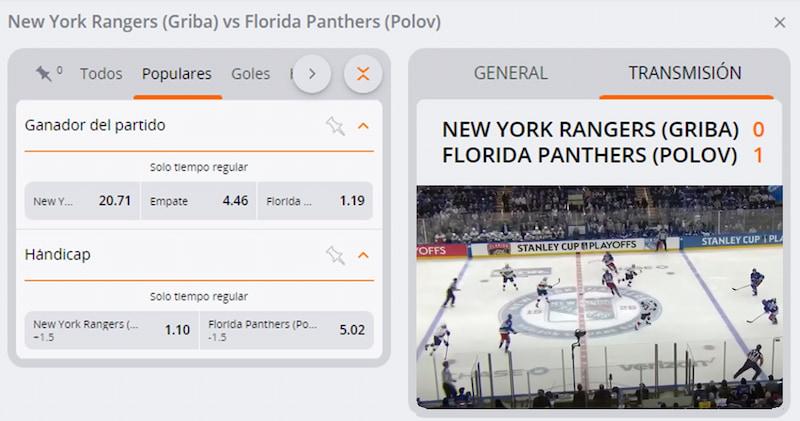Screen dimensions: 800x421
Task: Collapse the Ganador del partido section
Action: tap(363, 126)
